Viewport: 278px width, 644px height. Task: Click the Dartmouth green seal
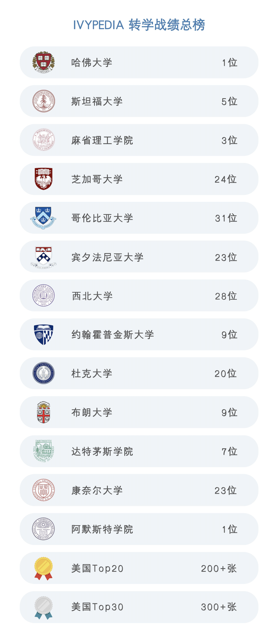[x=44, y=451]
